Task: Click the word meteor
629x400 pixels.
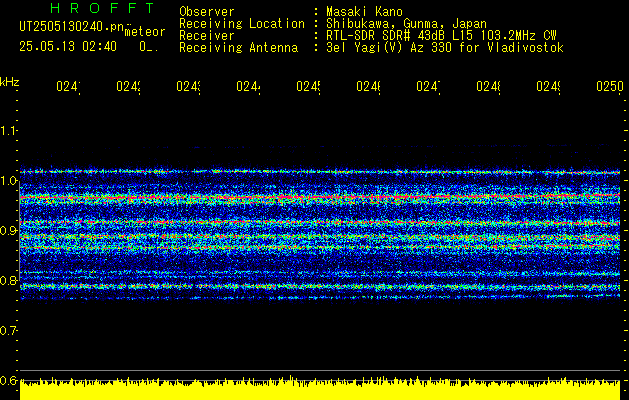Action: 145,32
